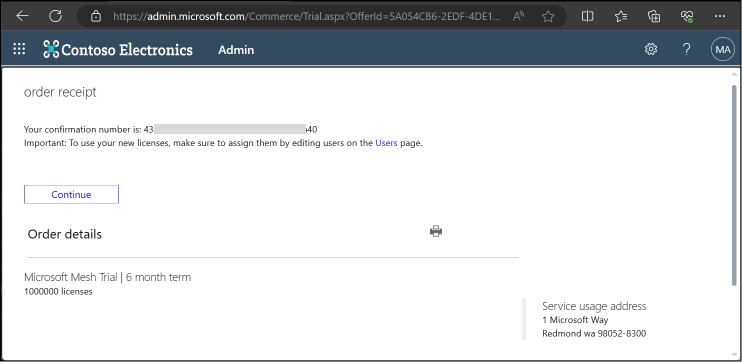View site lock information
742x362 pixels.
pos(96,17)
